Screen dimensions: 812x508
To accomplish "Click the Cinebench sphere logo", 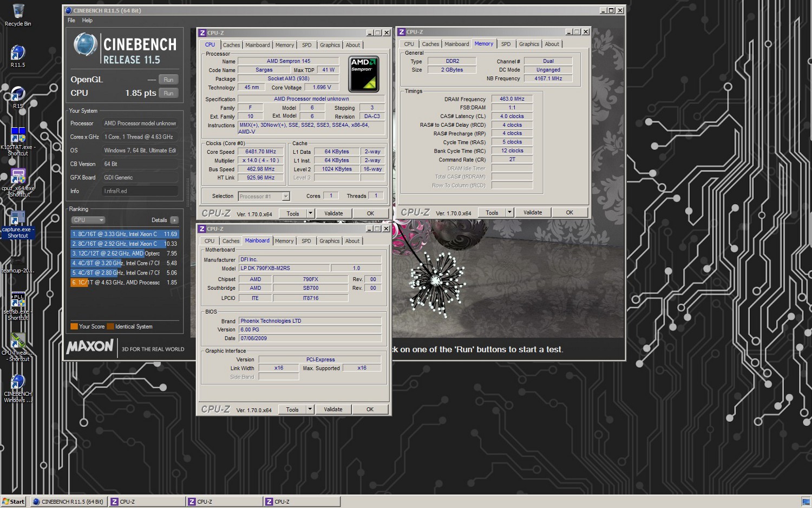I will pyautogui.click(x=85, y=44).
